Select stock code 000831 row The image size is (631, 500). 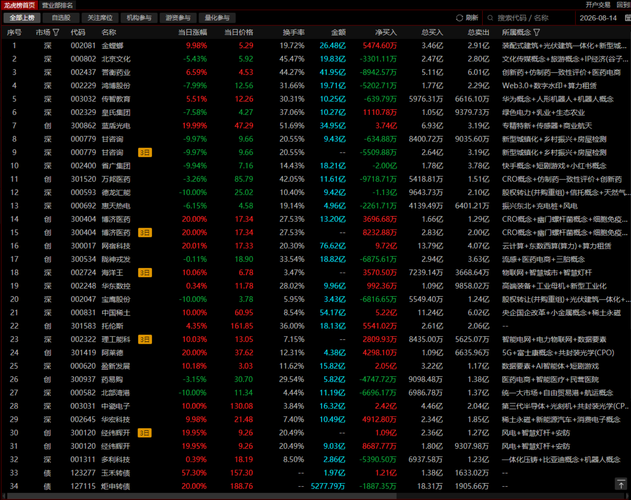pos(316,312)
